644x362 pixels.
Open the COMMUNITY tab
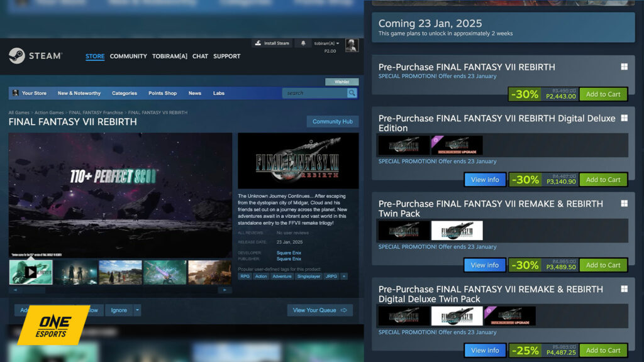[128, 56]
